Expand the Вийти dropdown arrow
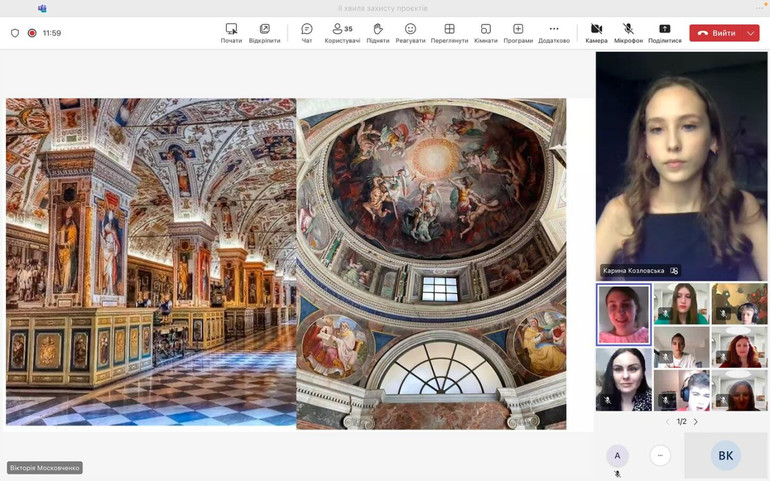This screenshot has width=770, height=481. pos(751,33)
